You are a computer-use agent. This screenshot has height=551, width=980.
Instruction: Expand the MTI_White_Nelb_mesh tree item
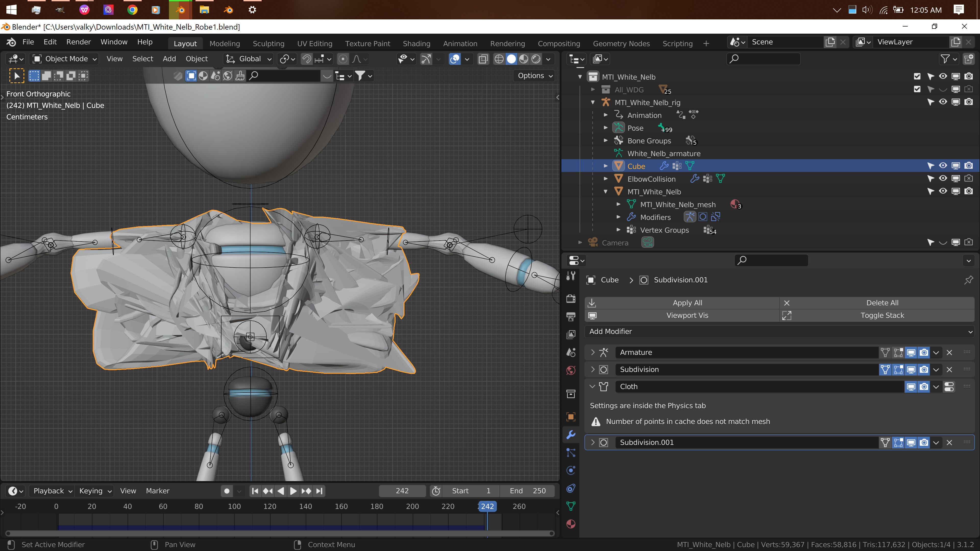pos(618,204)
